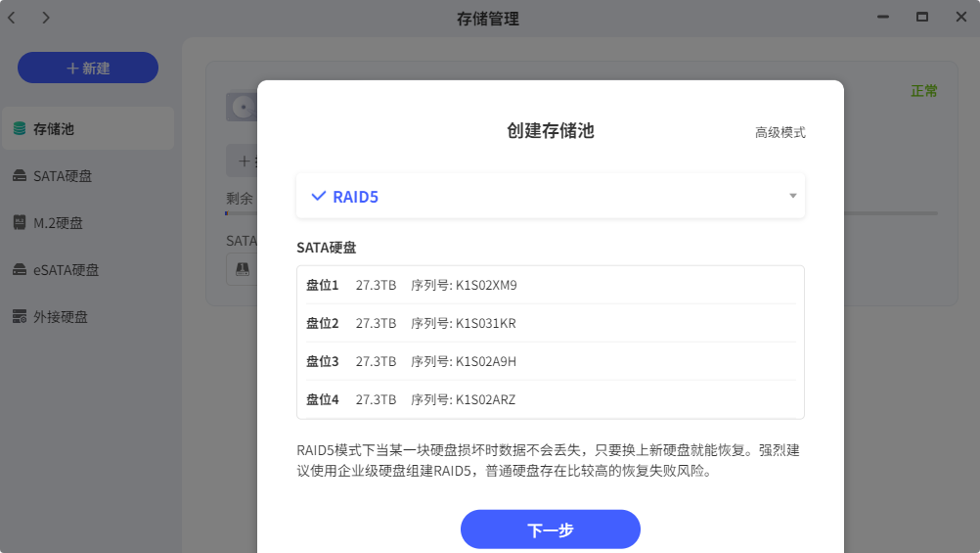Click the plus icon in 新建 button
980x553 pixels.
coord(72,69)
